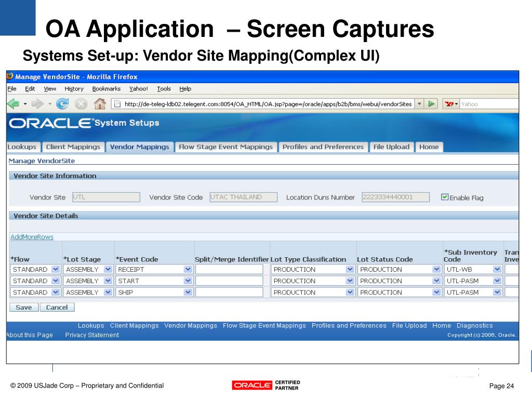The image size is (532, 399).
Task: Open the About this Page link
Action: click(30, 335)
